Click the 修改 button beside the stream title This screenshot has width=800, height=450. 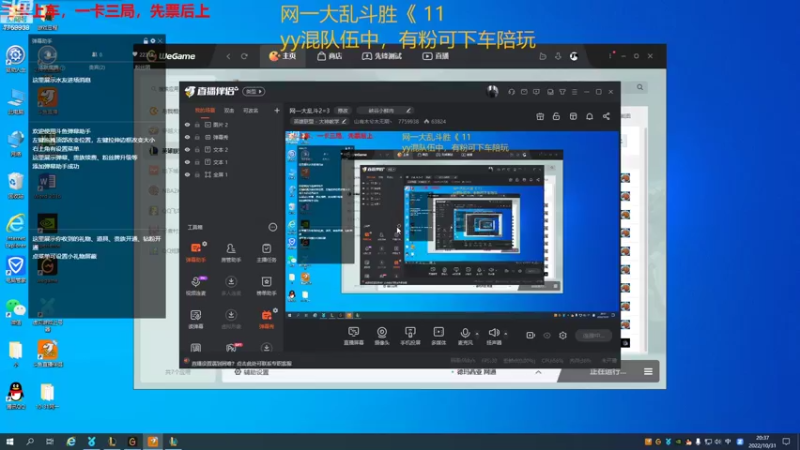click(343, 110)
